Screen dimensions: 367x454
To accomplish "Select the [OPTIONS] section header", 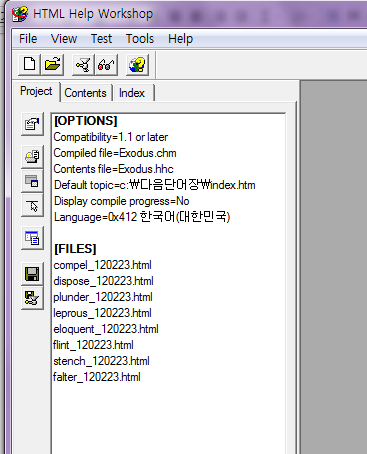I will [x=86, y=121].
